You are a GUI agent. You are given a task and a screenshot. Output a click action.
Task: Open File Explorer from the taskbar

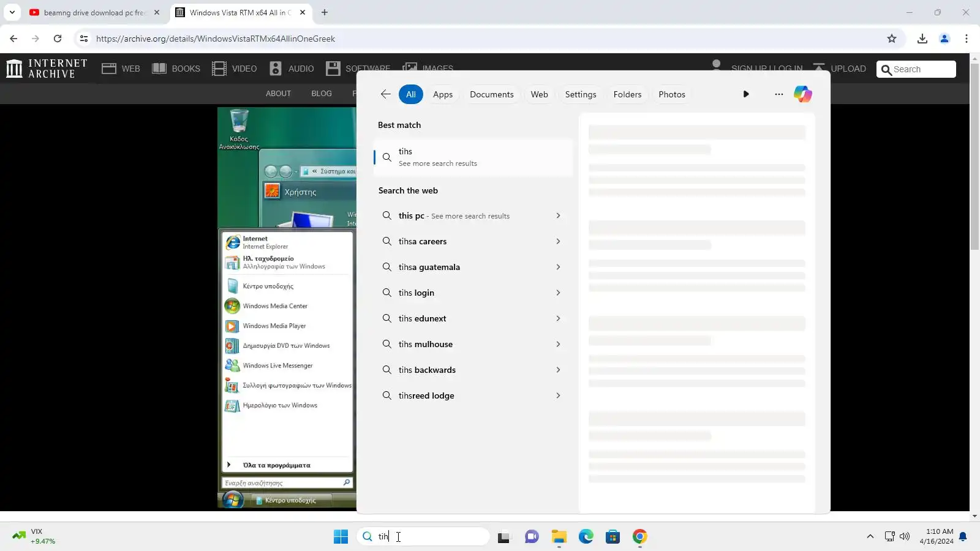coord(559,537)
